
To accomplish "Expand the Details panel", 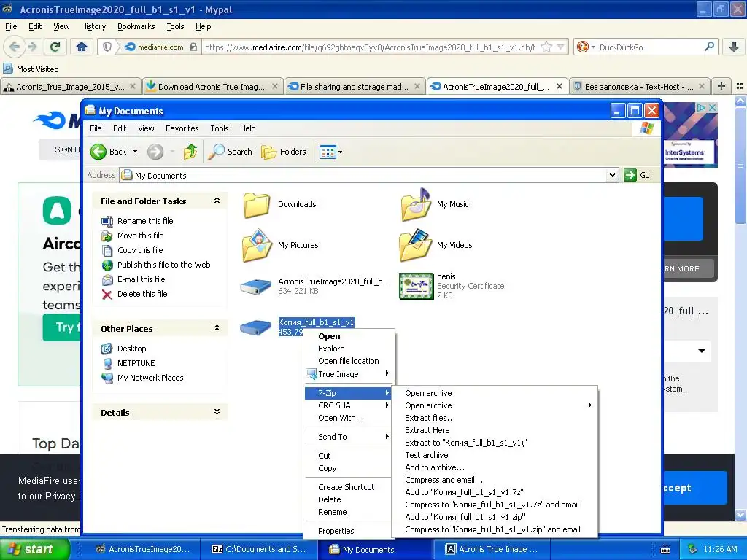I will (217, 412).
